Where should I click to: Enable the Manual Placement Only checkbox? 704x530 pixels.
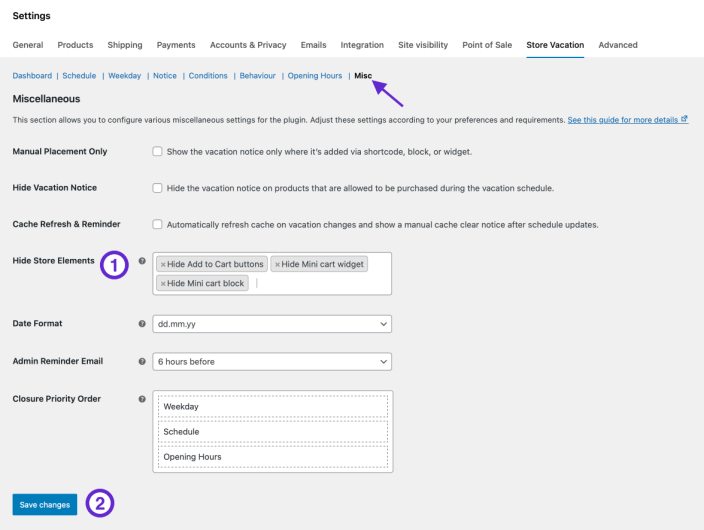click(x=157, y=152)
